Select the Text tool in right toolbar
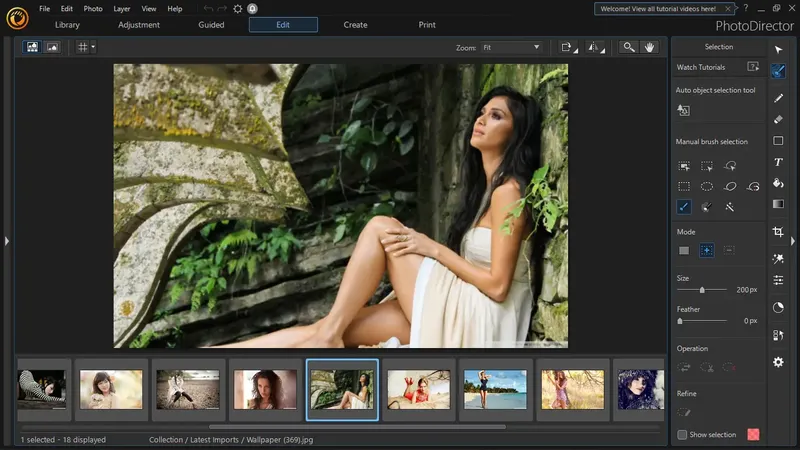Image resolution: width=800 pixels, height=450 pixels. coord(778,162)
